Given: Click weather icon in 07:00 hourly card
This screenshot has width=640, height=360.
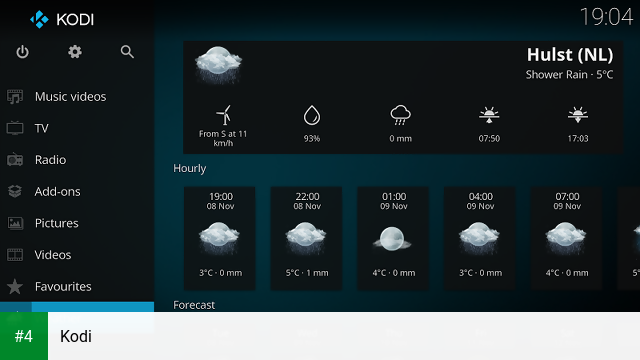Looking at the screenshot, I should [x=566, y=238].
